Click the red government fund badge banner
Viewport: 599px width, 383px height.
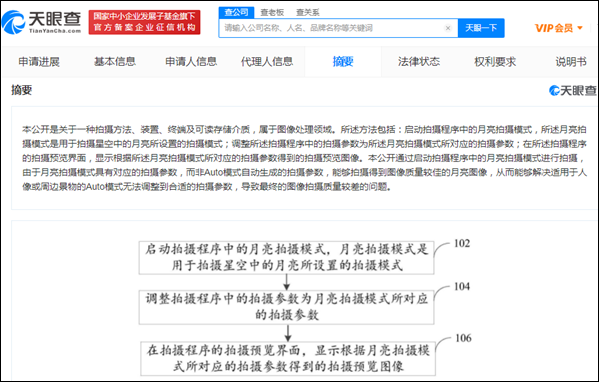pyautogui.click(x=144, y=22)
